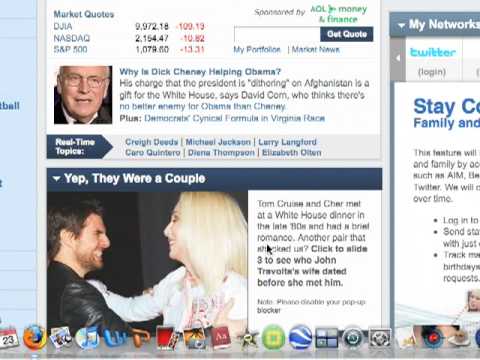Click the twitter logo in My Networks

point(432,52)
